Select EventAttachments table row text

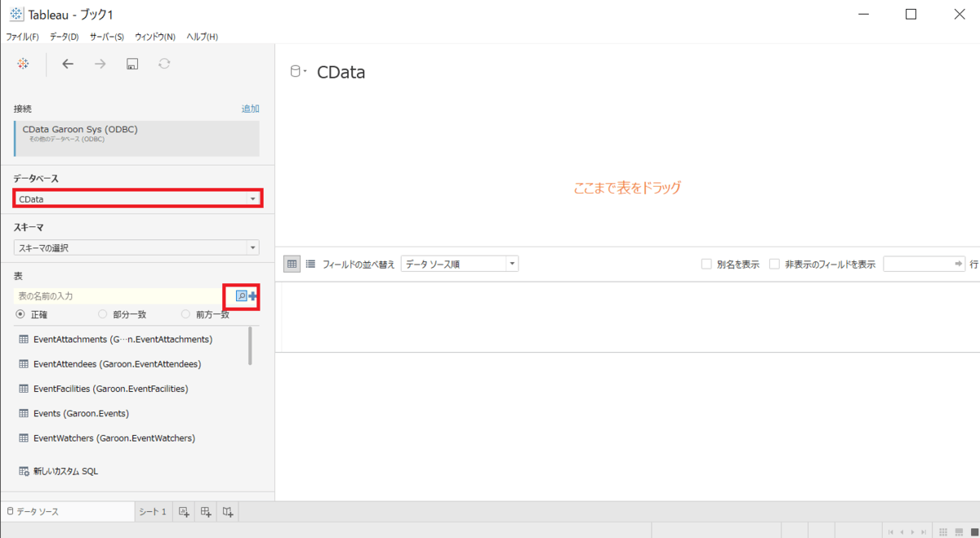click(122, 339)
